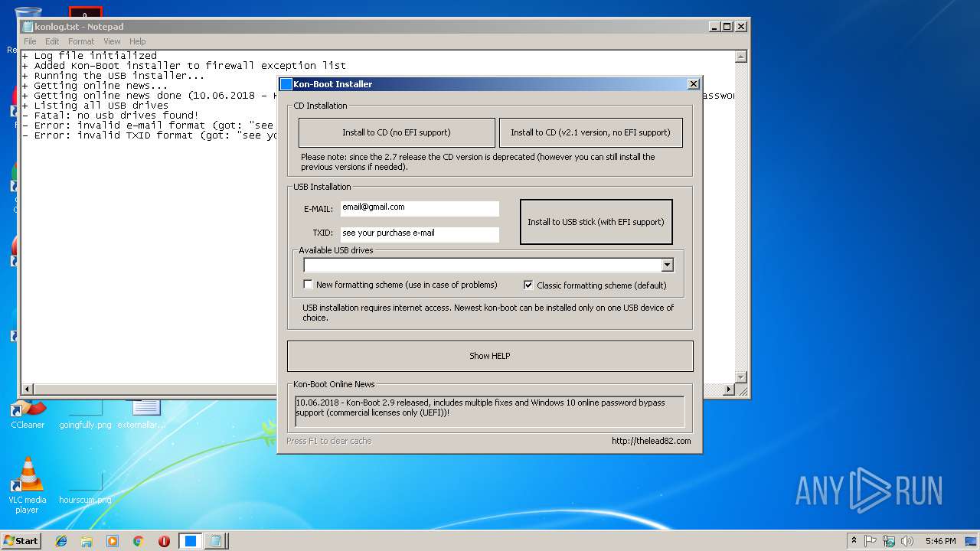Launch Internet Explorer from taskbar

coord(61,541)
